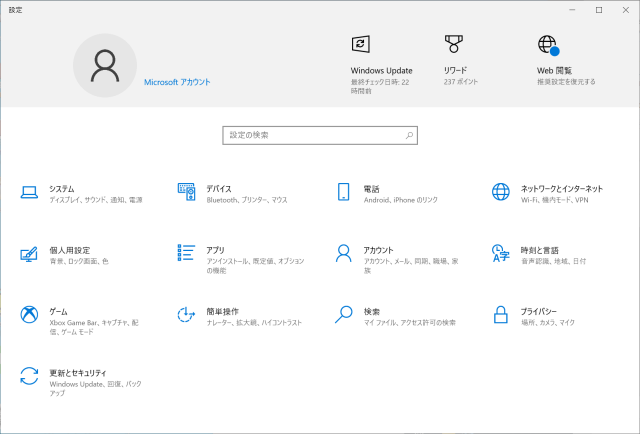This screenshot has height=434, width=640.
Task: Open the システム laptop icon
Action: point(29,192)
